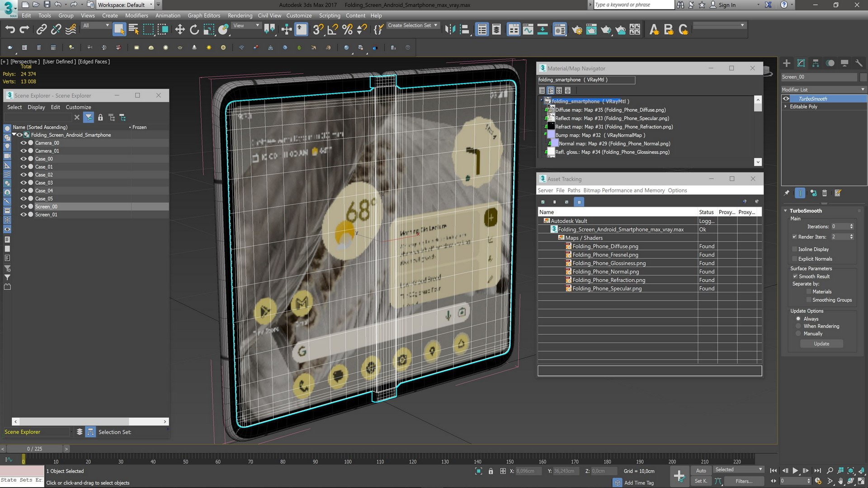Viewport: 868px width, 488px height.
Task: Click the Angle Snap toggle icon
Action: (x=332, y=30)
